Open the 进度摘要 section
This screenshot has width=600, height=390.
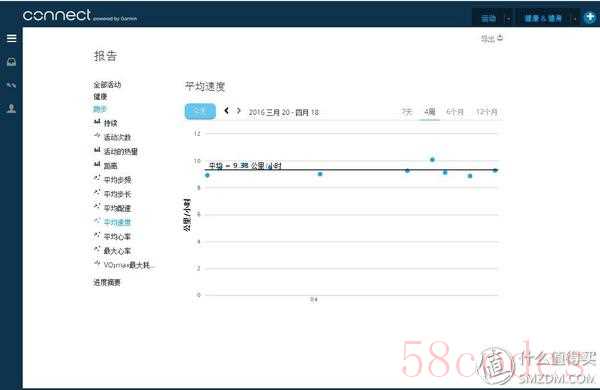107,282
